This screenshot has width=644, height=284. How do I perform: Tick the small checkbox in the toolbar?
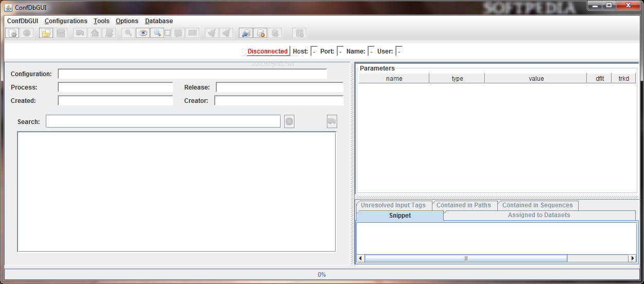[167, 33]
